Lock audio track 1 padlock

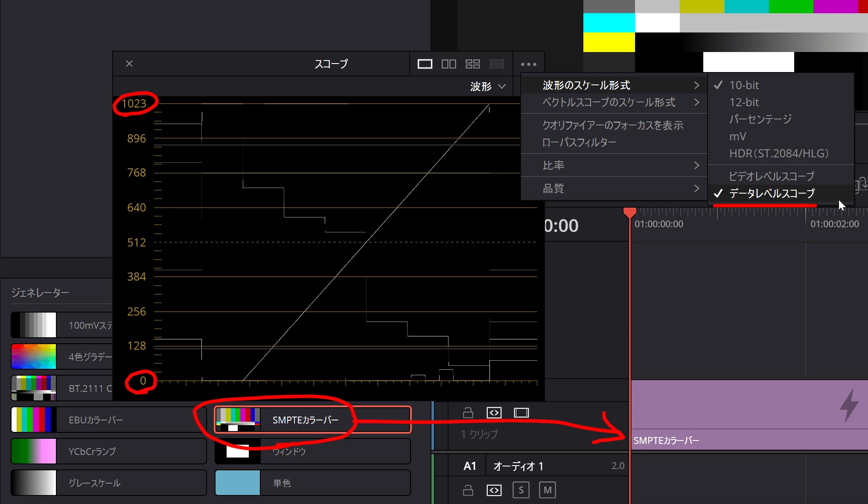(x=468, y=490)
